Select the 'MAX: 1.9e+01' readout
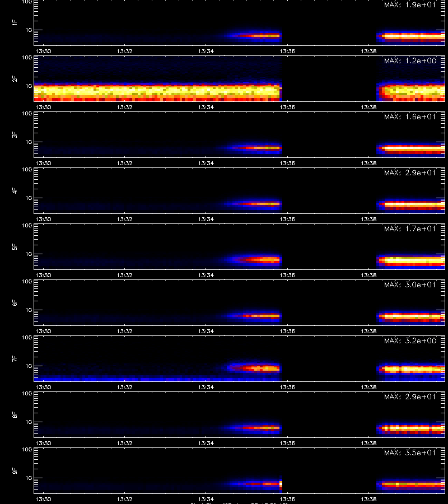This screenshot has width=448, height=504. point(410,5)
